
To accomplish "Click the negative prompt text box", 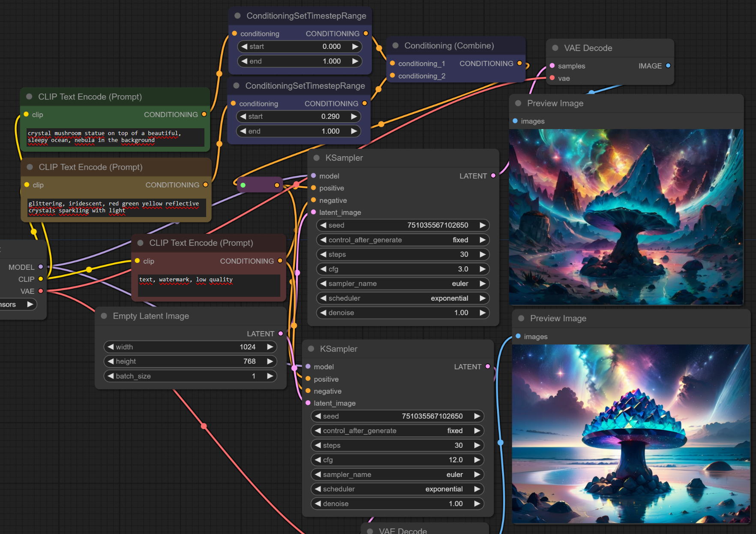I will tap(209, 285).
